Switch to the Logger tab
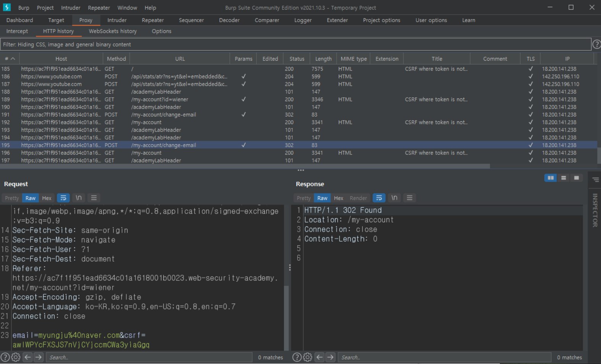 click(303, 20)
